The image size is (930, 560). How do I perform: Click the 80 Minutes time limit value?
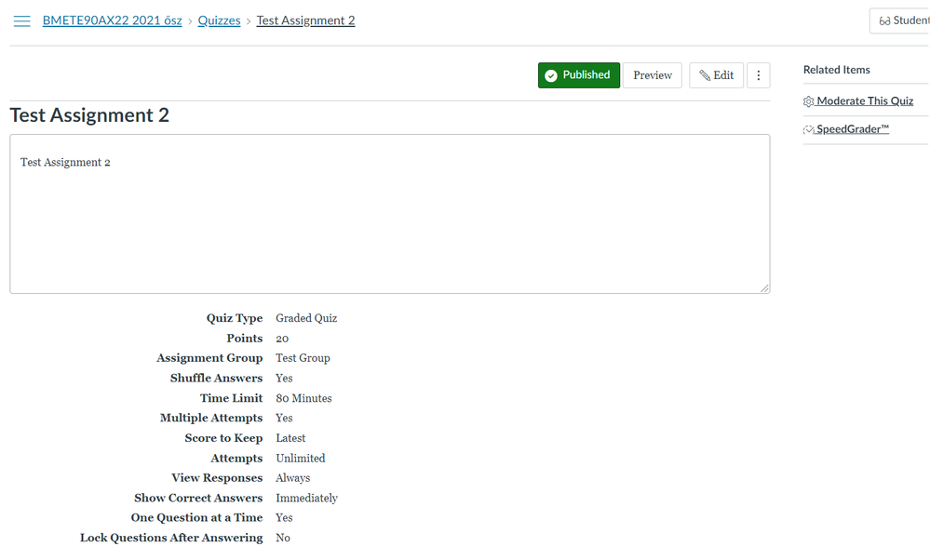point(303,398)
